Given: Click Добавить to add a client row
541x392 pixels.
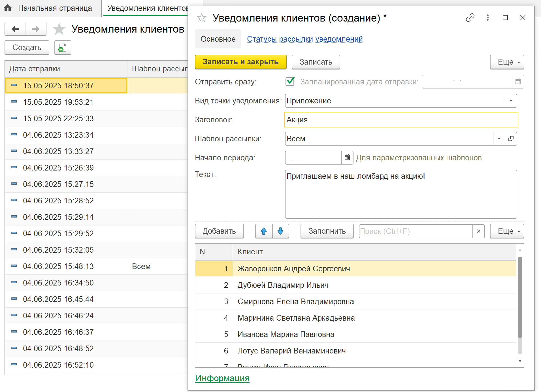Looking at the screenshot, I should (x=219, y=231).
